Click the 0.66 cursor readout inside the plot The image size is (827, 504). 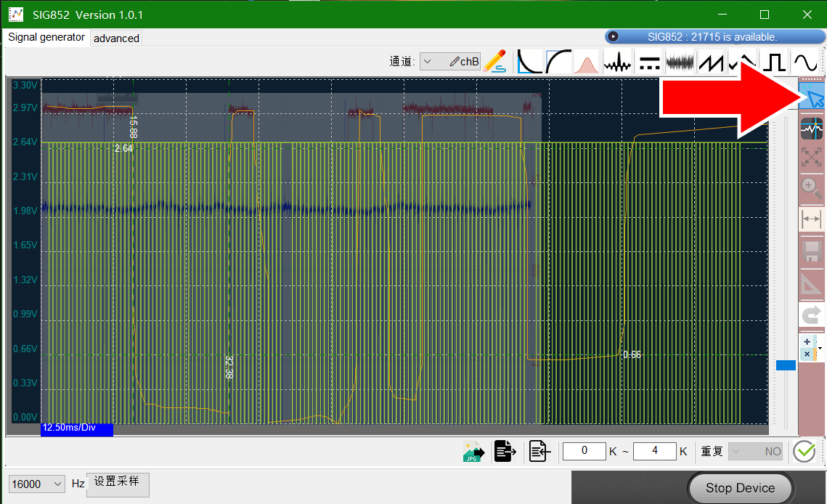tap(632, 354)
